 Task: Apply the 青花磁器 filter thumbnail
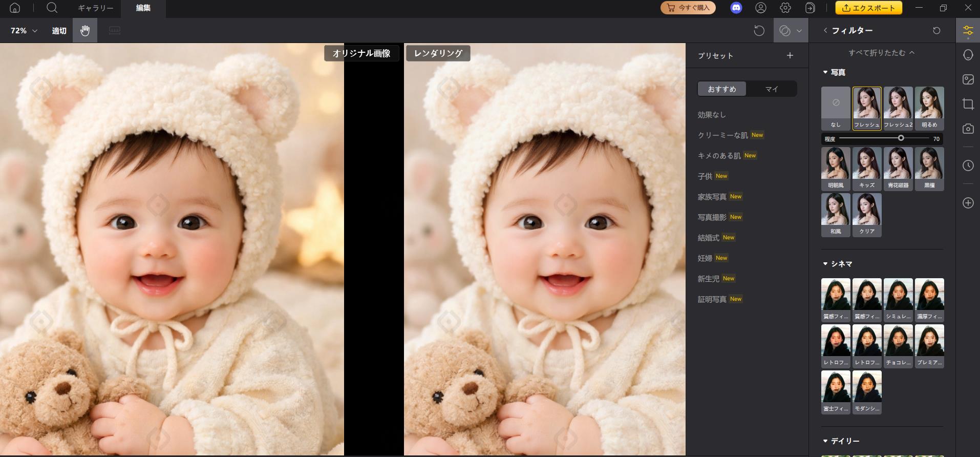(x=898, y=169)
